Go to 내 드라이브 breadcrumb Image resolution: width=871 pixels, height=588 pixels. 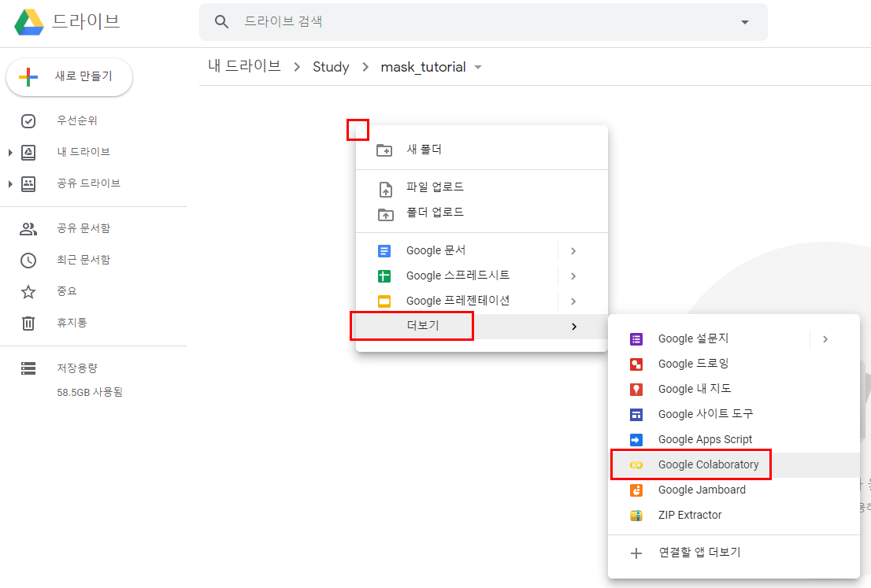tap(244, 66)
